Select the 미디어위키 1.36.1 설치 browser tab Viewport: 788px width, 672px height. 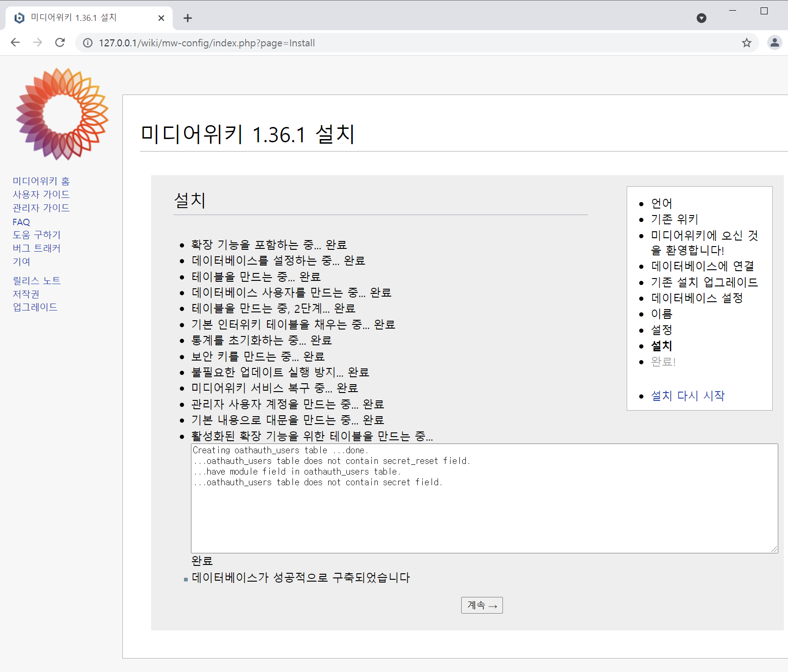coord(88,18)
